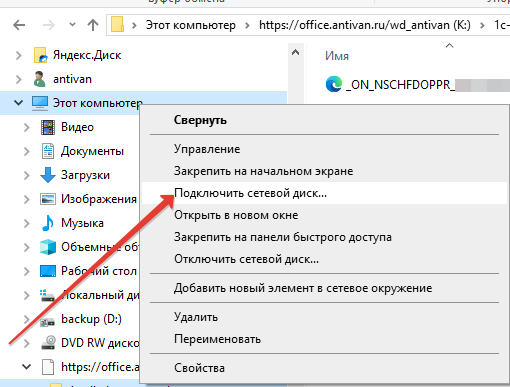Viewport: 510px width, 387px height.
Task: Select Яндекс.Диск in navigation tree
Action: pos(87,55)
